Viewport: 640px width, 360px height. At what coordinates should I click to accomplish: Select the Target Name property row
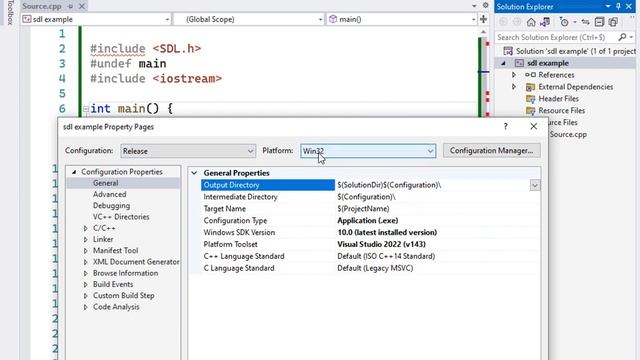coord(370,209)
